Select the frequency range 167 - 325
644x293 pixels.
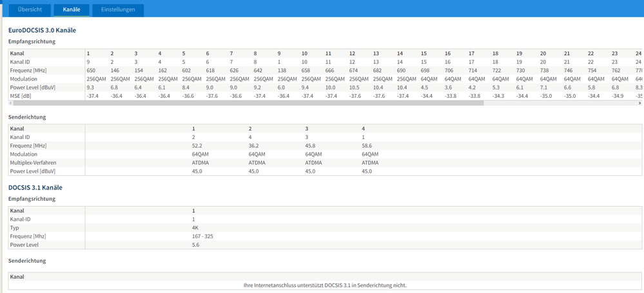(202, 236)
